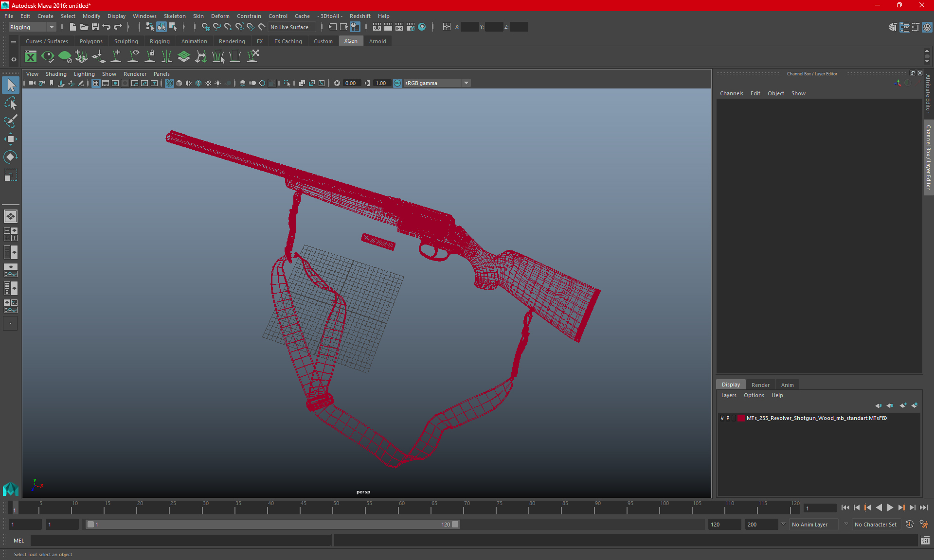Toggle the layer playback P box
This screenshot has width=934, height=560.
[x=728, y=418]
